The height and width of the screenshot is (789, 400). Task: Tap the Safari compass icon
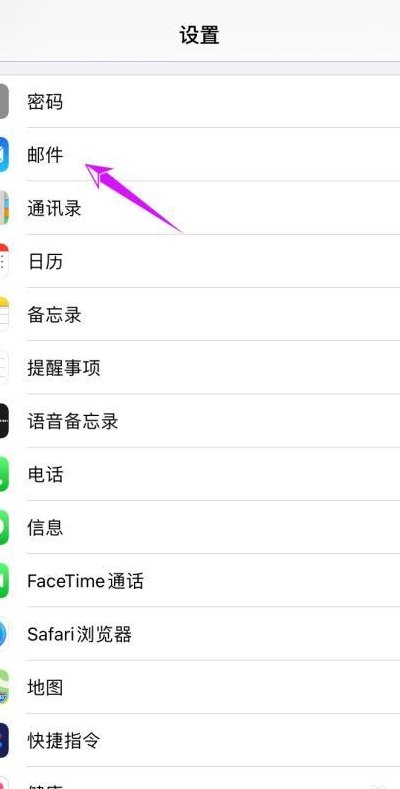[4, 634]
